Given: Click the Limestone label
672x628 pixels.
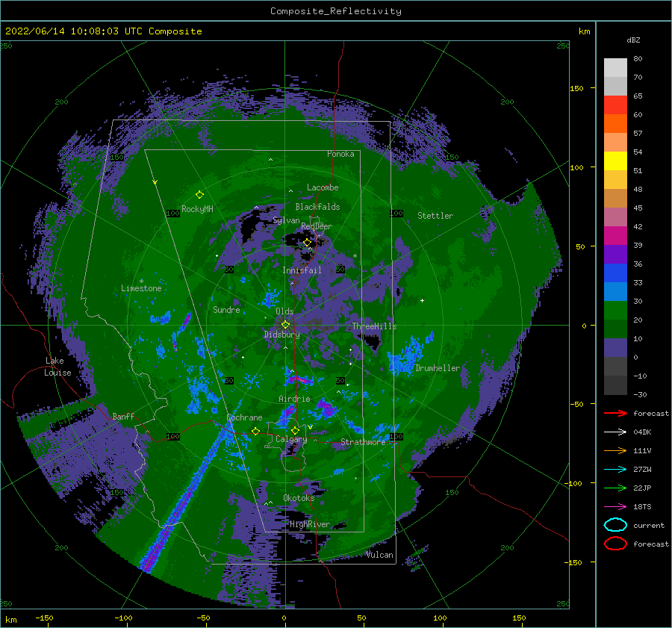Looking at the screenshot, I should point(141,288).
